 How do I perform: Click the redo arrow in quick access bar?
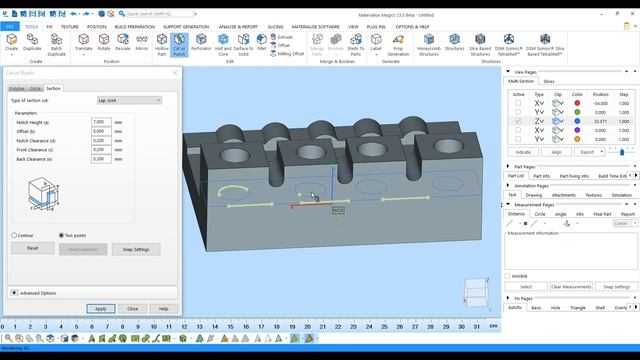86,14
